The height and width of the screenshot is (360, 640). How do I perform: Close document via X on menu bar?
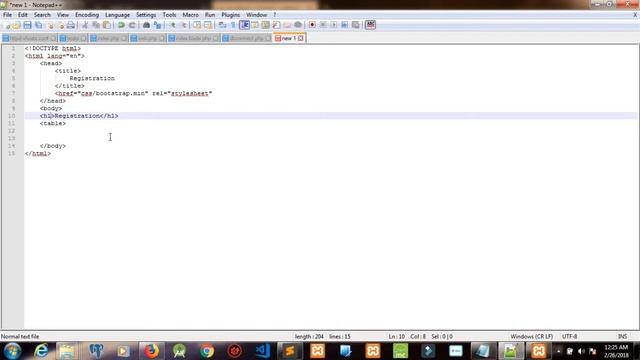(635, 15)
